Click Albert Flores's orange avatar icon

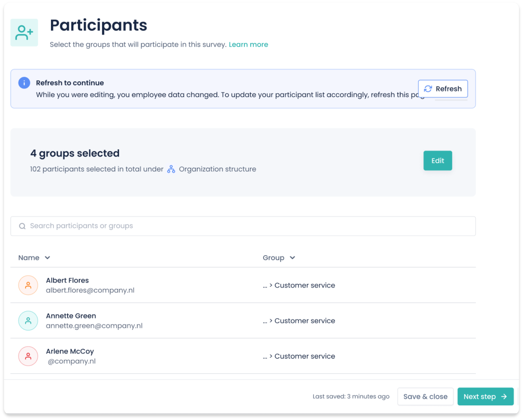click(28, 285)
